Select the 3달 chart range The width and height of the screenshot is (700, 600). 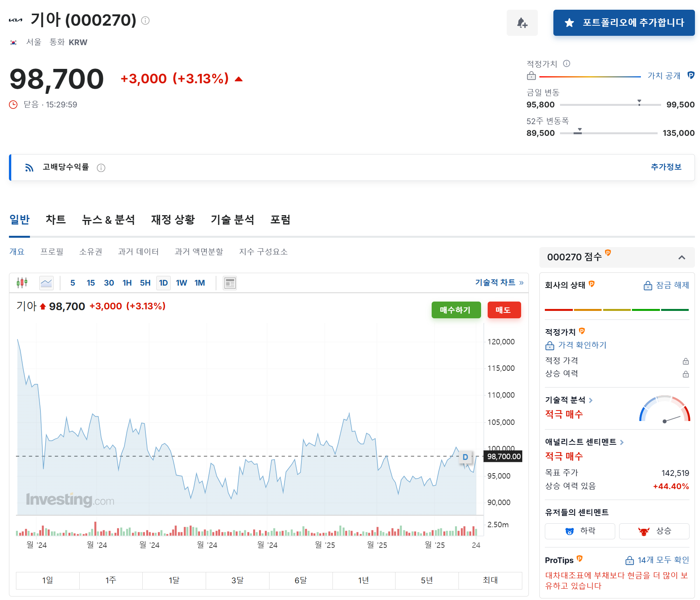click(237, 581)
